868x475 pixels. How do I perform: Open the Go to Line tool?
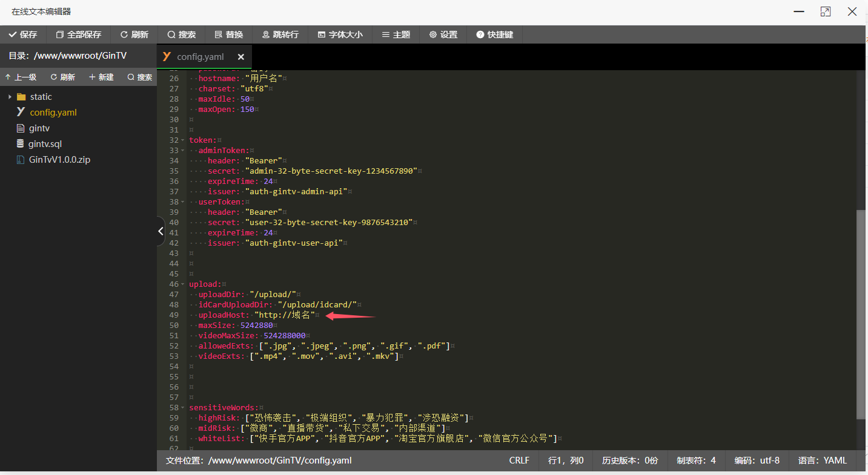(280, 34)
